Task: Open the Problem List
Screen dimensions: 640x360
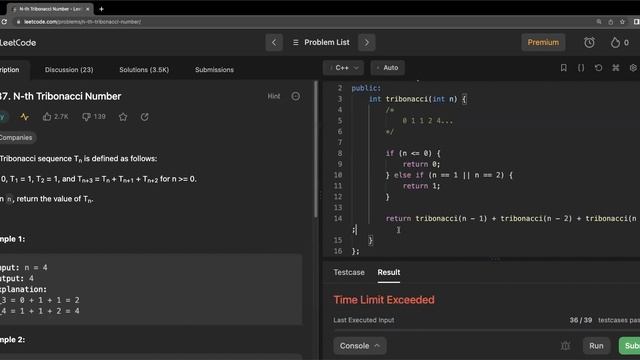Action: (321, 42)
